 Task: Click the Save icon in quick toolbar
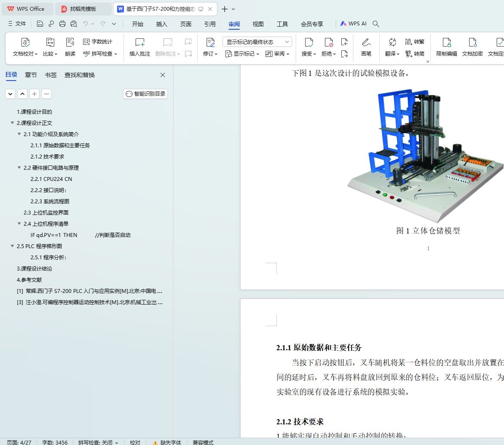(40, 24)
